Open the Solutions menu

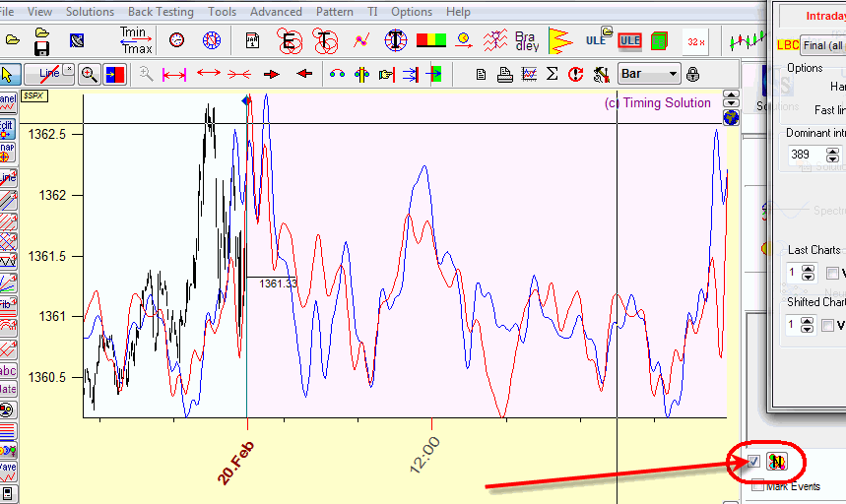90,12
